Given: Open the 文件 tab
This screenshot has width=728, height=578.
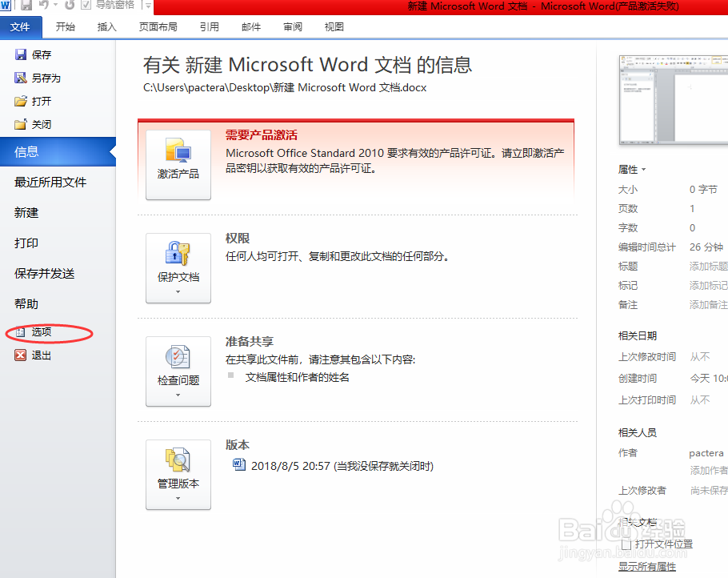Looking at the screenshot, I should coord(21,27).
